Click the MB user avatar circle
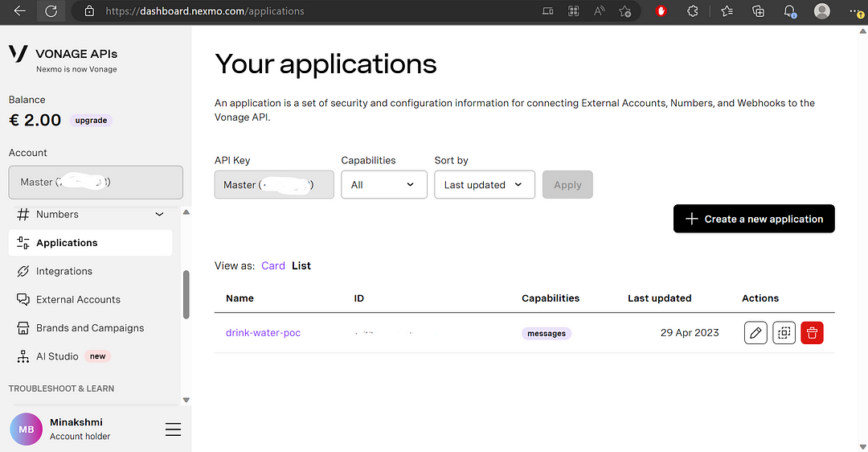Viewport: 868px width, 452px height. pos(26,429)
